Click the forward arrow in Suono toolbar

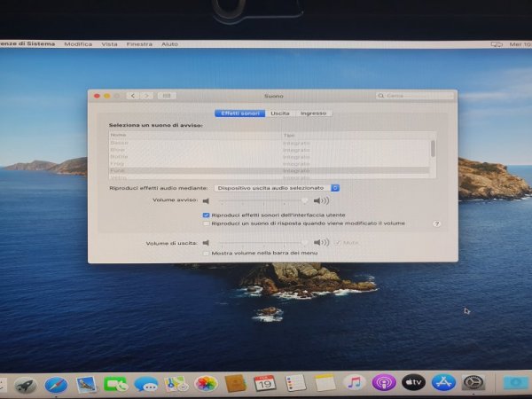(x=146, y=96)
